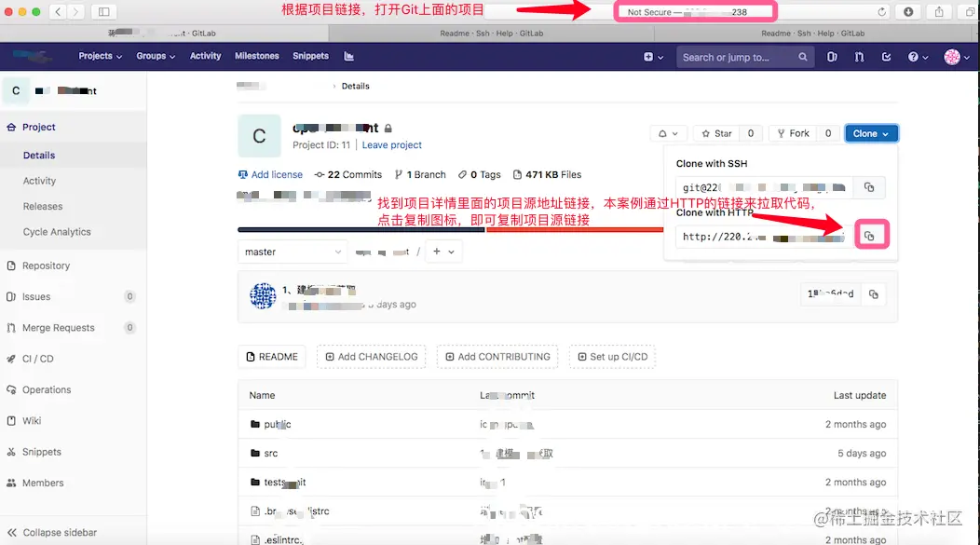Click the Add license link

tap(270, 175)
